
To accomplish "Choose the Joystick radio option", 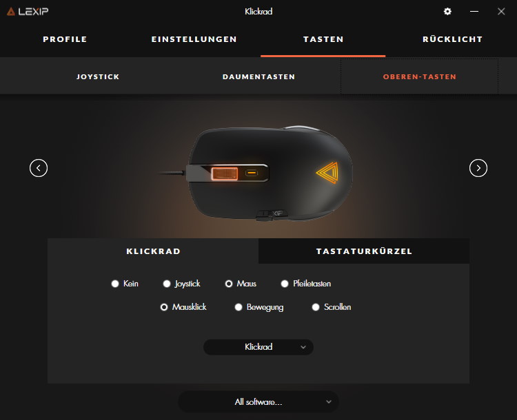I will tap(182, 284).
